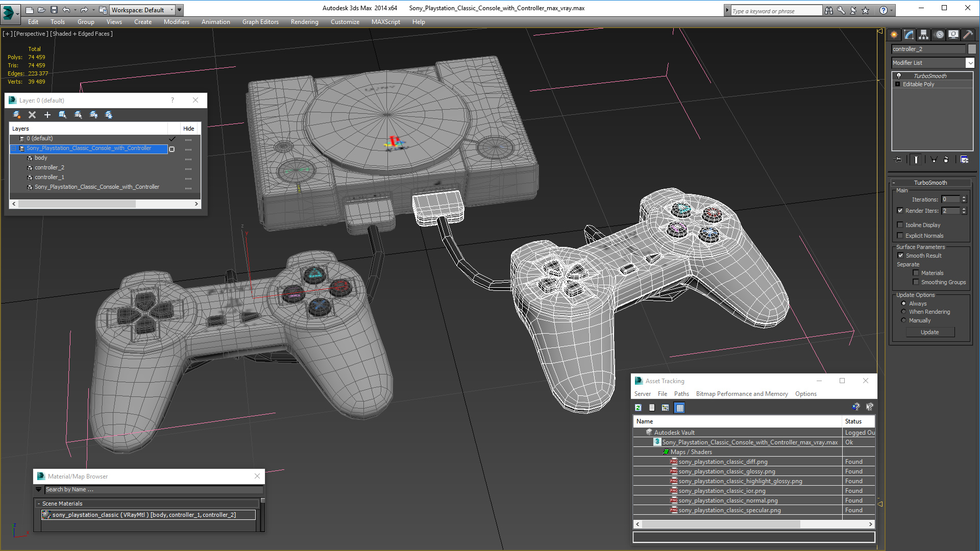Open the Create command panel tab
The height and width of the screenshot is (551, 980).
[894, 35]
